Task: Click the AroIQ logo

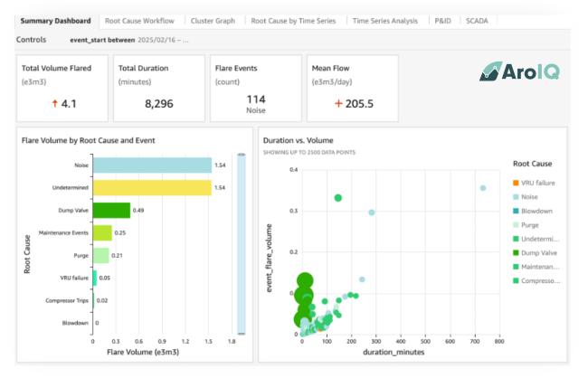Action: [x=520, y=71]
